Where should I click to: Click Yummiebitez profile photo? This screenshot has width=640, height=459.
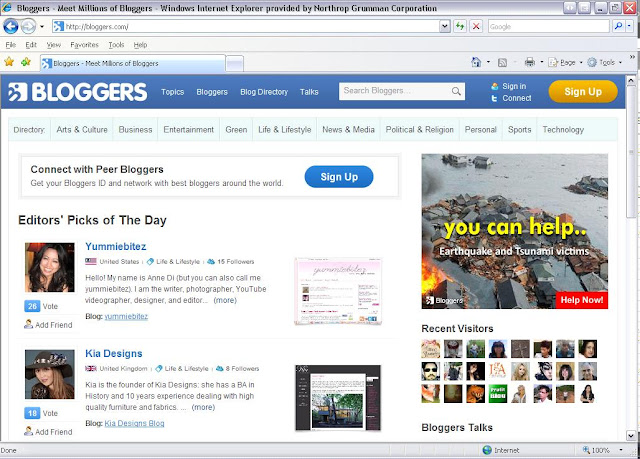pos(50,268)
